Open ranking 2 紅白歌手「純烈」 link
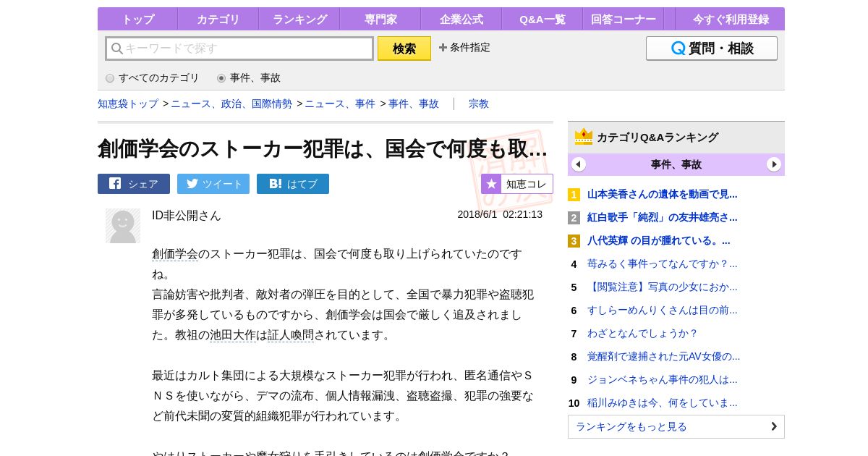Screen dimensions: 868x456 click(x=663, y=217)
